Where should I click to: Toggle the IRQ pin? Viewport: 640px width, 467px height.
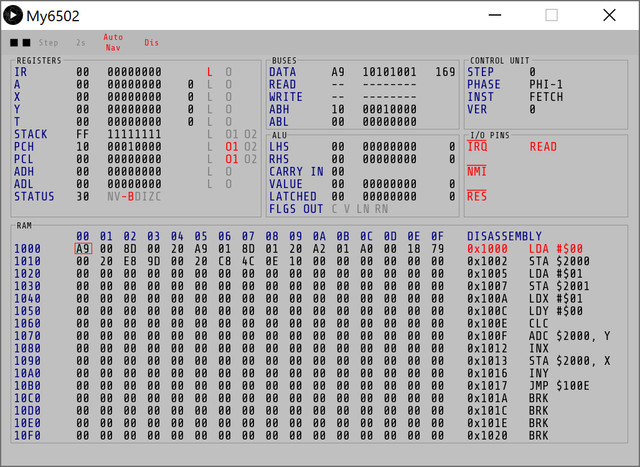click(477, 146)
